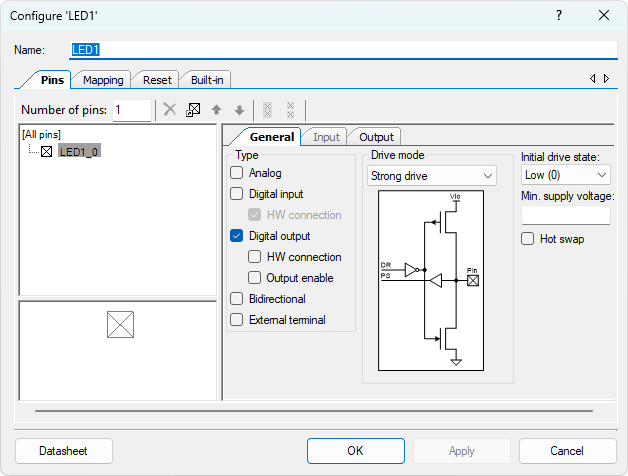The image size is (628, 476).
Task: Click the move pin down arrow
Action: pyautogui.click(x=239, y=110)
